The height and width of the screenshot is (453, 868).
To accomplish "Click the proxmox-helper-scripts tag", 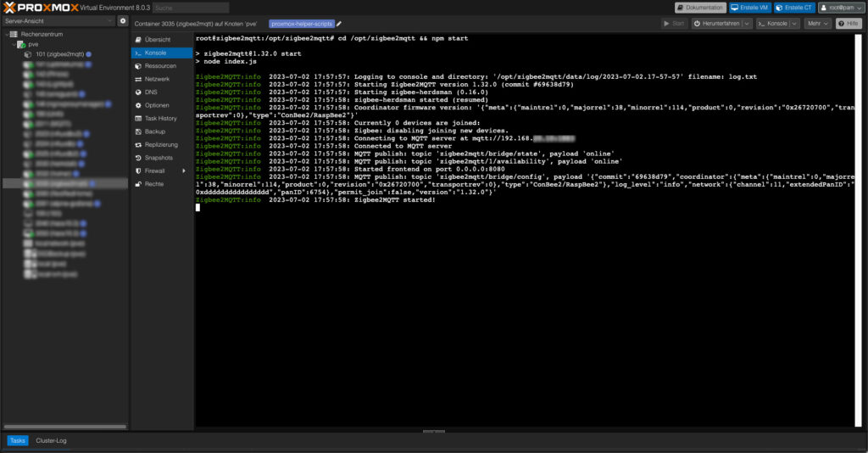I will tap(302, 24).
